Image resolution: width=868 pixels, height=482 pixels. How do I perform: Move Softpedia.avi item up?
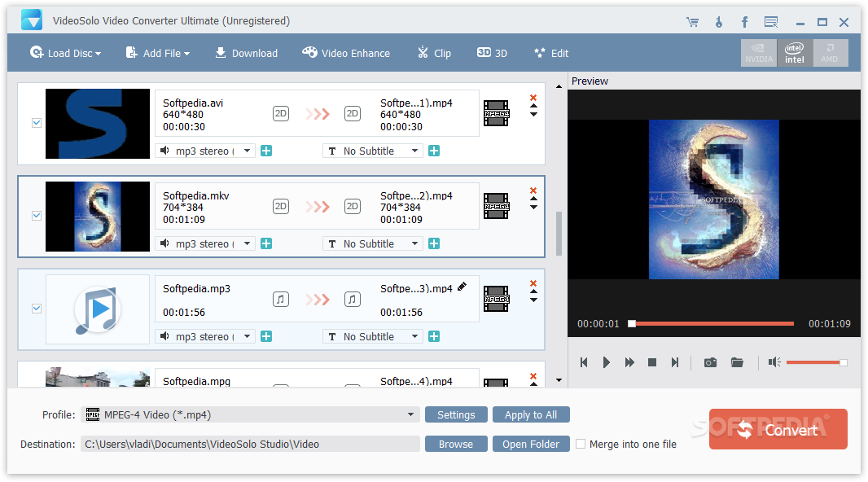point(533,106)
